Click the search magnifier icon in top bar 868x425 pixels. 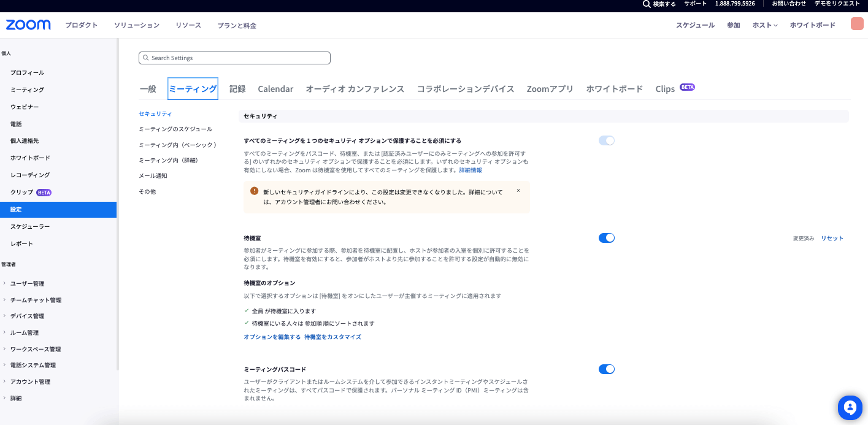click(647, 4)
